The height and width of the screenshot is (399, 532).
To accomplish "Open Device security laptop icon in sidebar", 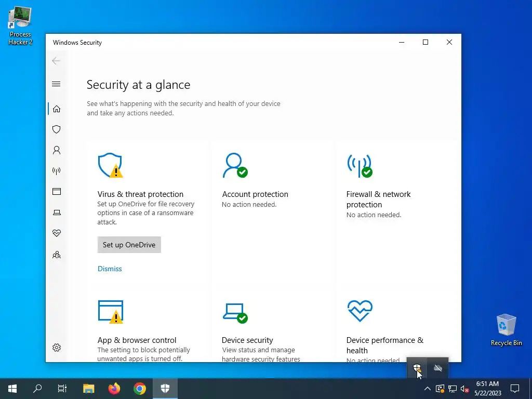I will coord(56,212).
